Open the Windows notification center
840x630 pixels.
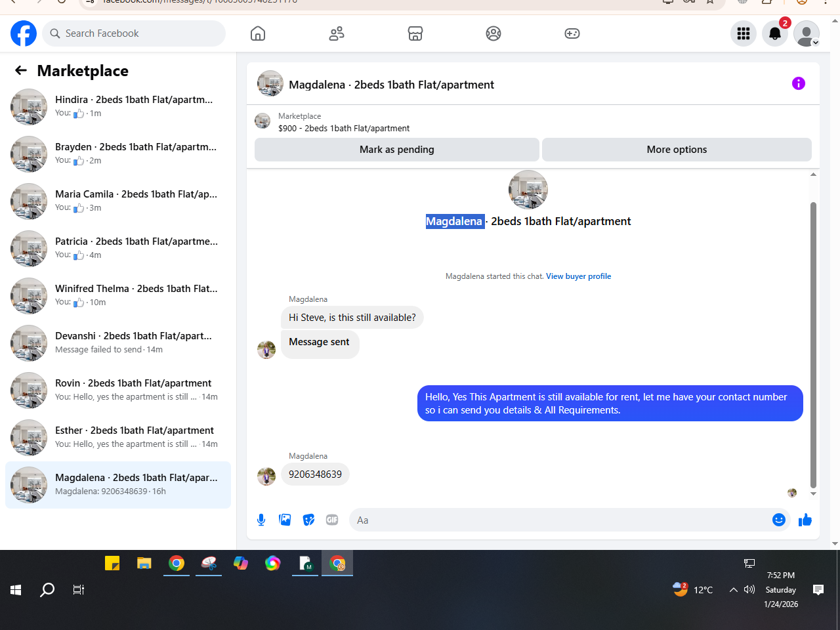[x=818, y=590]
